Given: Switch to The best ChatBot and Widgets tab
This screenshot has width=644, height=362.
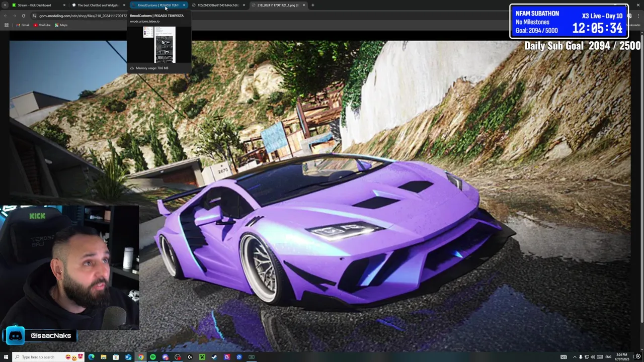Looking at the screenshot, I should click(x=98, y=5).
